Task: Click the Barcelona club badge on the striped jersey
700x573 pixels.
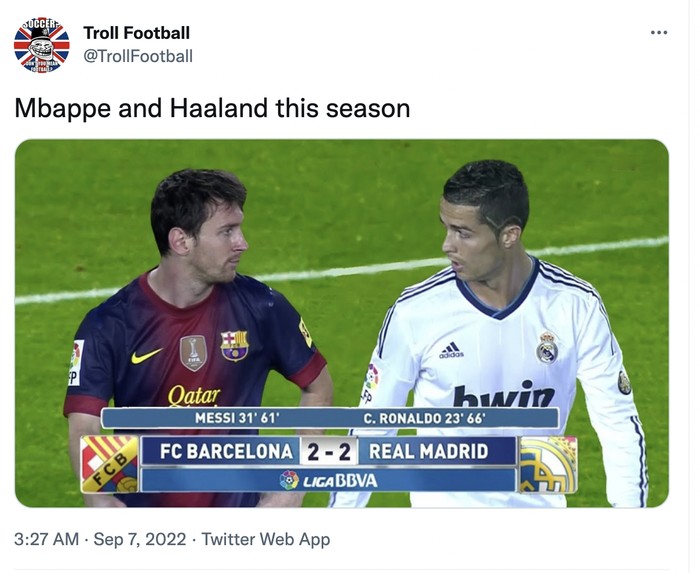Action: click(234, 345)
